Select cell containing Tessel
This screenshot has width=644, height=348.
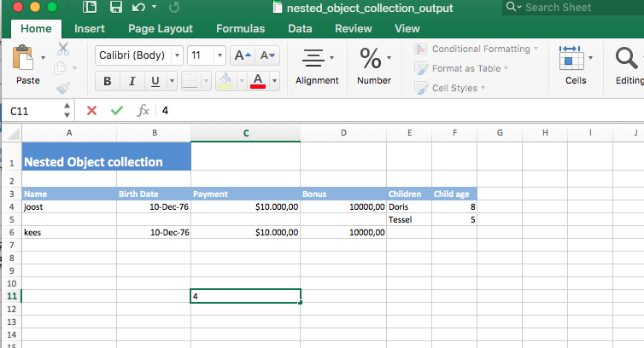pyautogui.click(x=409, y=219)
